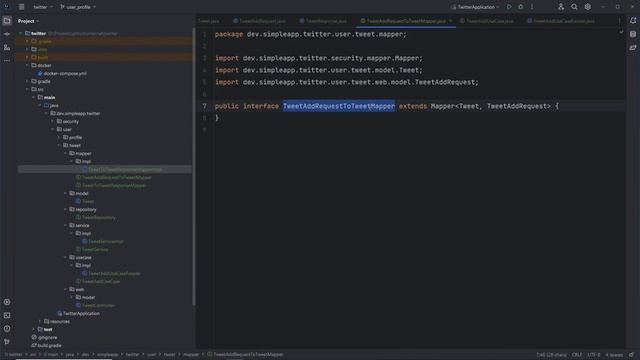Open the TwitterApplication run configuration dropdown
This screenshot has width=640, height=360.
[x=475, y=7]
